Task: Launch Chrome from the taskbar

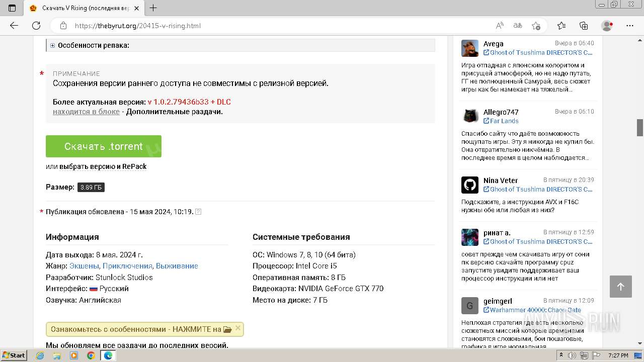Action: click(x=91, y=355)
